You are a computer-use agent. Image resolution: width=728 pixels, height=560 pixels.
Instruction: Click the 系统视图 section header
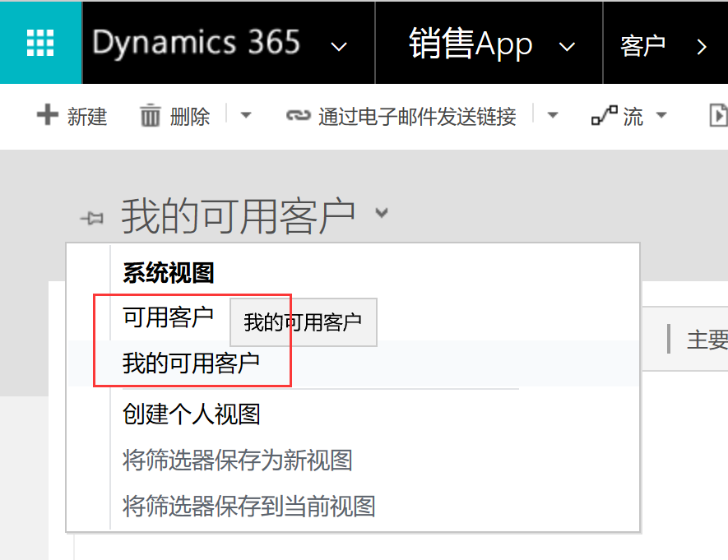tap(168, 273)
